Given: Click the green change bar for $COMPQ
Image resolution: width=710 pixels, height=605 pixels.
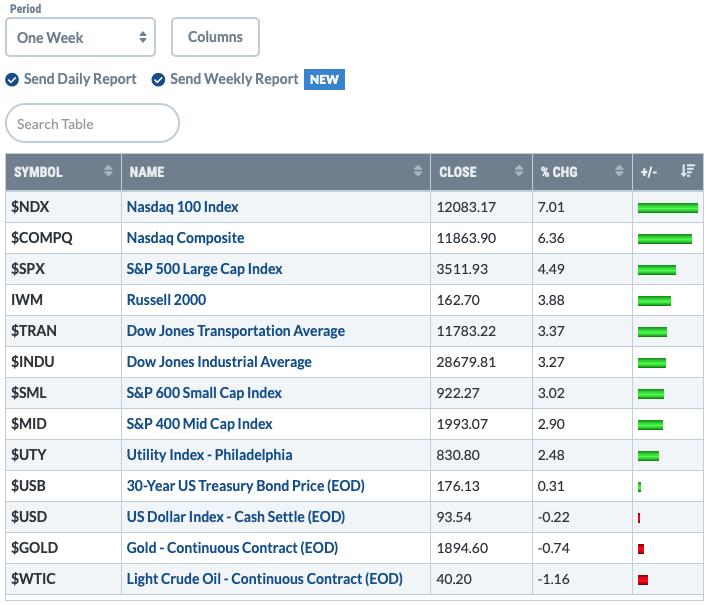Looking at the screenshot, I should coord(665,239).
